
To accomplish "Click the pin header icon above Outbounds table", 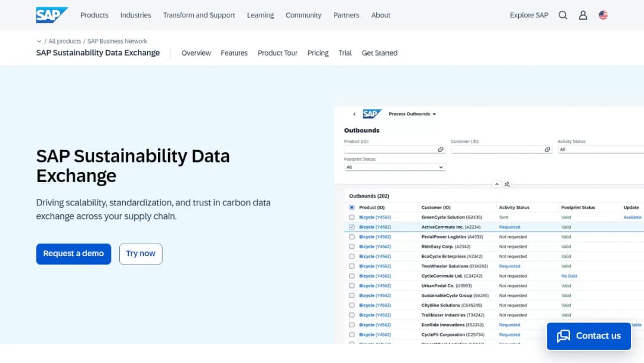I will [x=507, y=184].
